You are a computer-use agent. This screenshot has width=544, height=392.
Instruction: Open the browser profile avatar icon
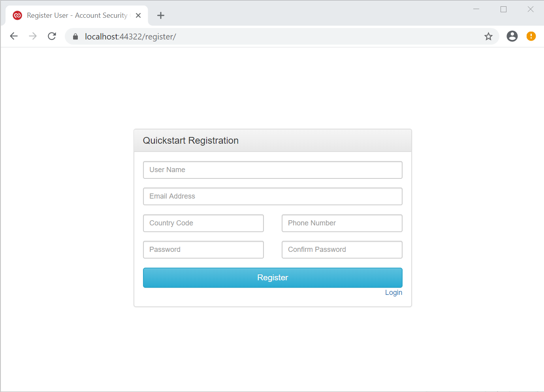512,36
